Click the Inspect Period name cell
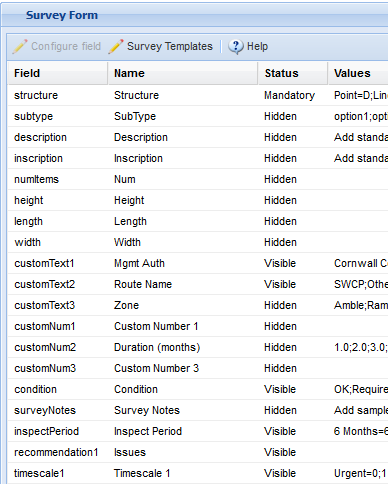Viewport: 388px width, 484px height. click(x=183, y=431)
